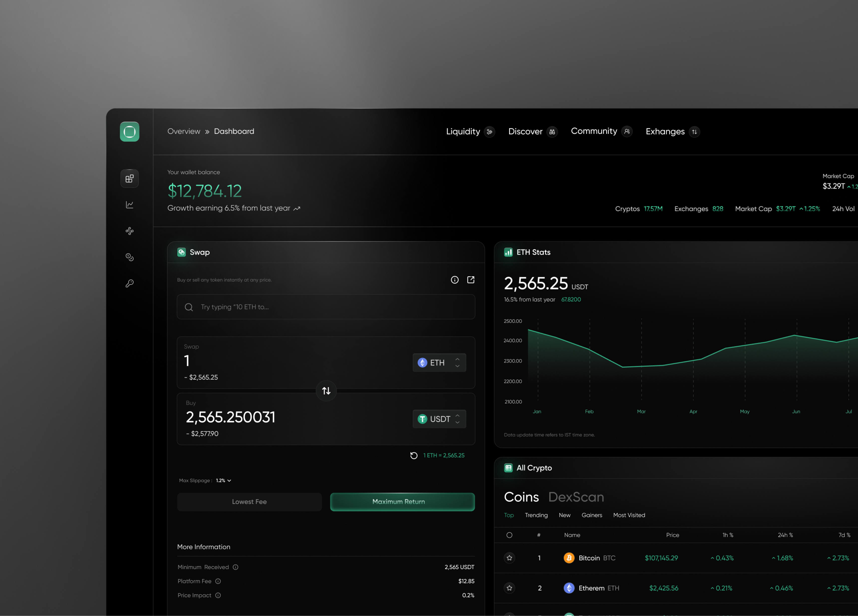Open the Exhanges menu
The image size is (858, 616).
(665, 132)
